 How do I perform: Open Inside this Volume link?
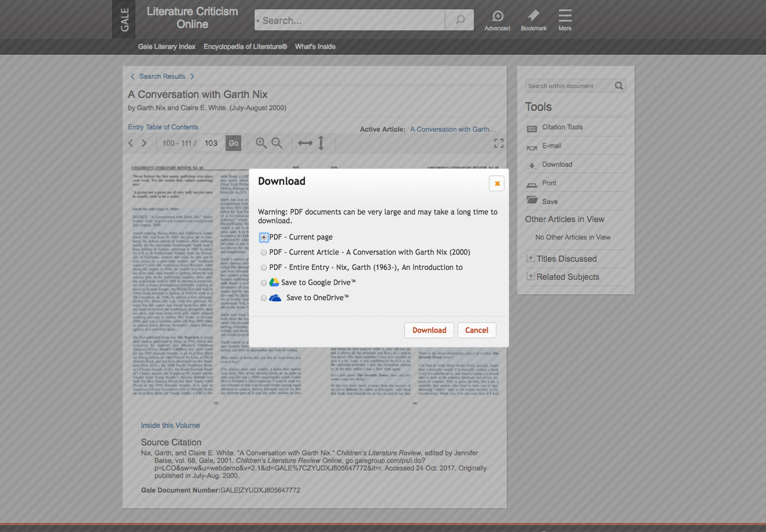(x=170, y=426)
